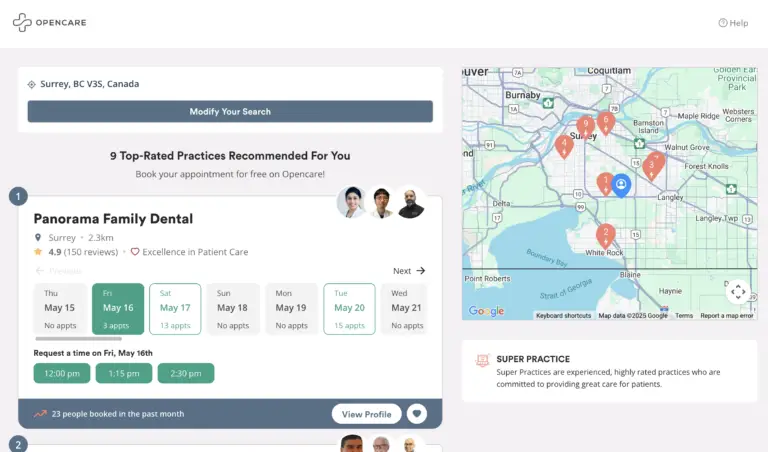Click map marker 6

[606, 123]
